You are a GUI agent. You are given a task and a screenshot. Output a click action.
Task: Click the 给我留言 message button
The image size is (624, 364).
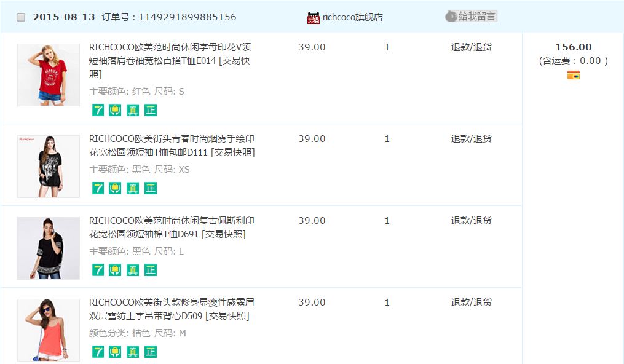click(471, 17)
